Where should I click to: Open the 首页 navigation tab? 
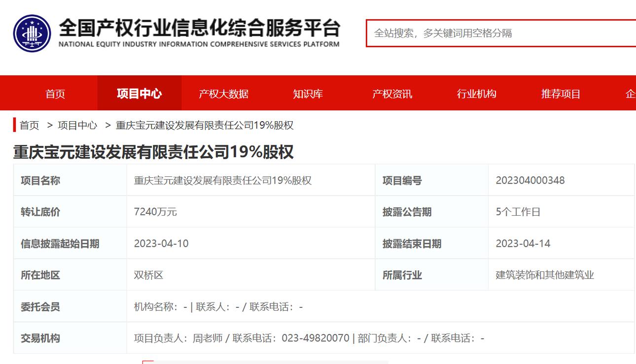(x=55, y=94)
